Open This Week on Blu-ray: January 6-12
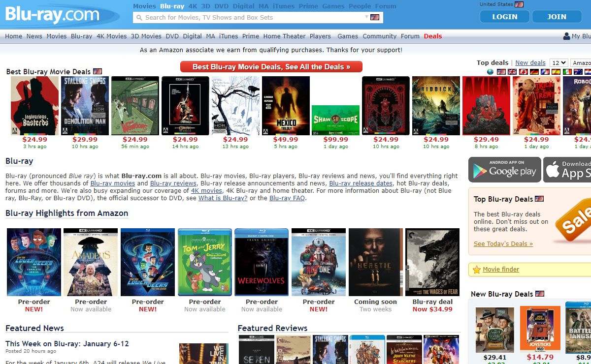This screenshot has height=364, width=591. 67,344
